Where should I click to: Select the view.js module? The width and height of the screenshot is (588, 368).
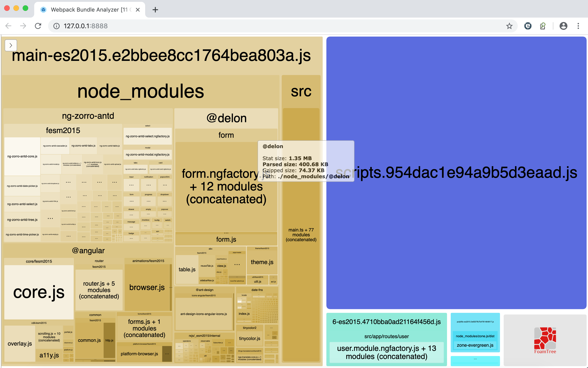[x=222, y=266]
